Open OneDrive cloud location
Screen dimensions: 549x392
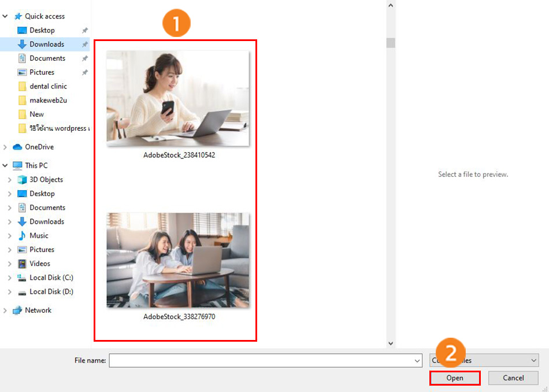[39, 147]
